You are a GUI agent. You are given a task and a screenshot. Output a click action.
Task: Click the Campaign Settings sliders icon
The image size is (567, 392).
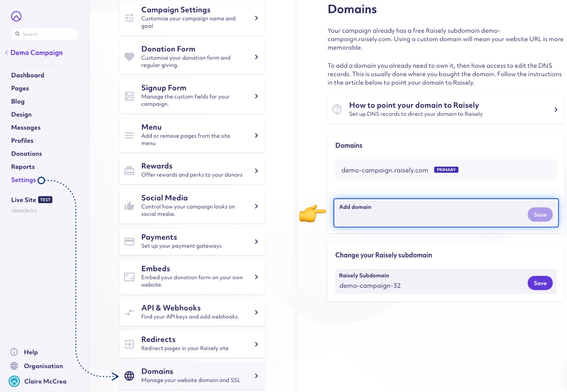point(129,18)
